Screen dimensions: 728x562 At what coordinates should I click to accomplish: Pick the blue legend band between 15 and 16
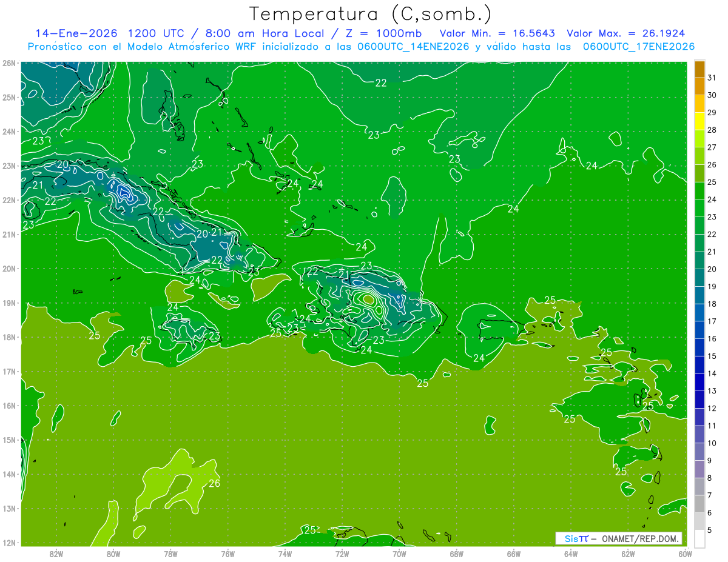pos(699,347)
